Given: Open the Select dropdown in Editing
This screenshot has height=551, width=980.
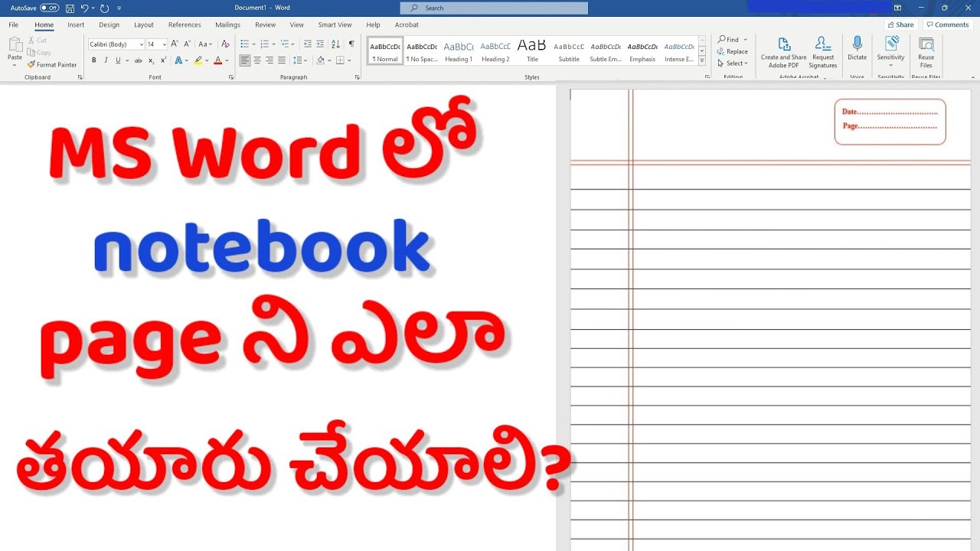Looking at the screenshot, I should [x=733, y=64].
